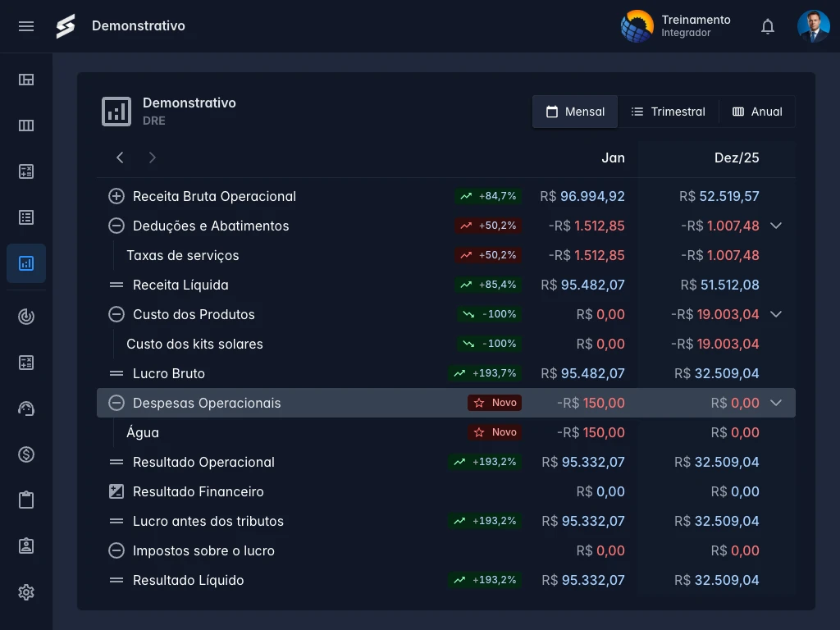The image size is (840, 630).
Task: Switch to the Trimestral view
Action: (x=668, y=112)
